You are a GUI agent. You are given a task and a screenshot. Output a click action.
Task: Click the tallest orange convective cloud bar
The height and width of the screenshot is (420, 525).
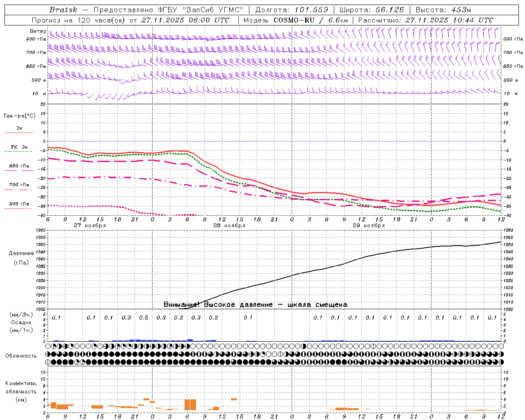(x=190, y=405)
